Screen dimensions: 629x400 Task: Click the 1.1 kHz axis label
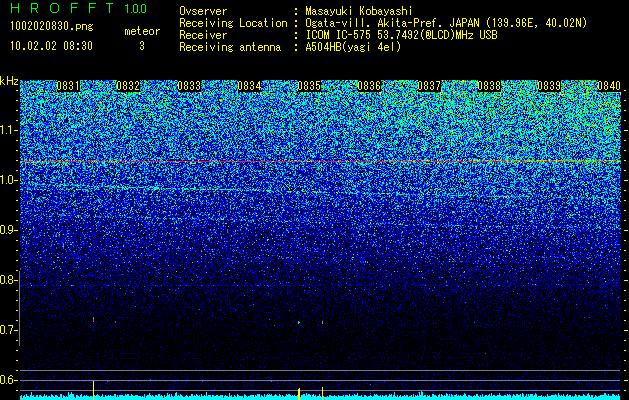coord(8,130)
